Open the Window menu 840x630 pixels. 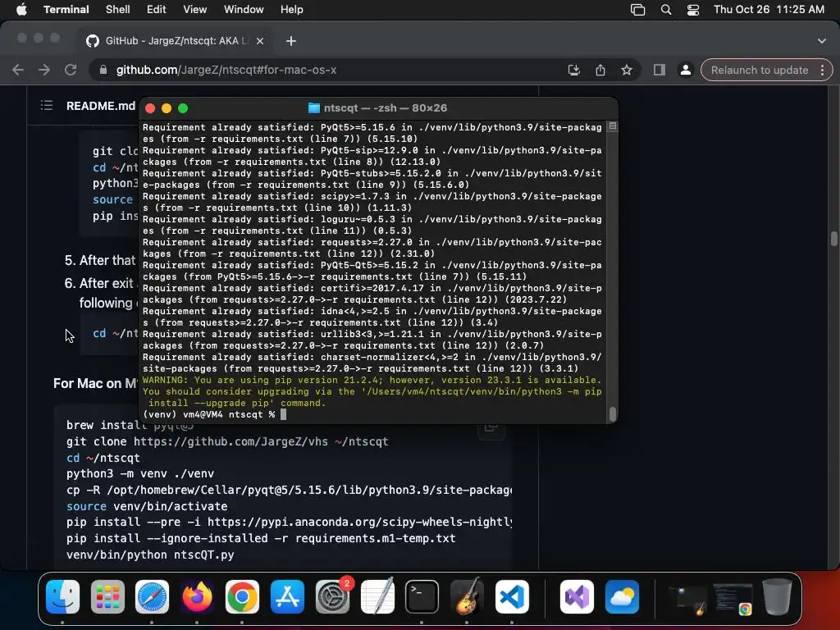[x=243, y=10]
